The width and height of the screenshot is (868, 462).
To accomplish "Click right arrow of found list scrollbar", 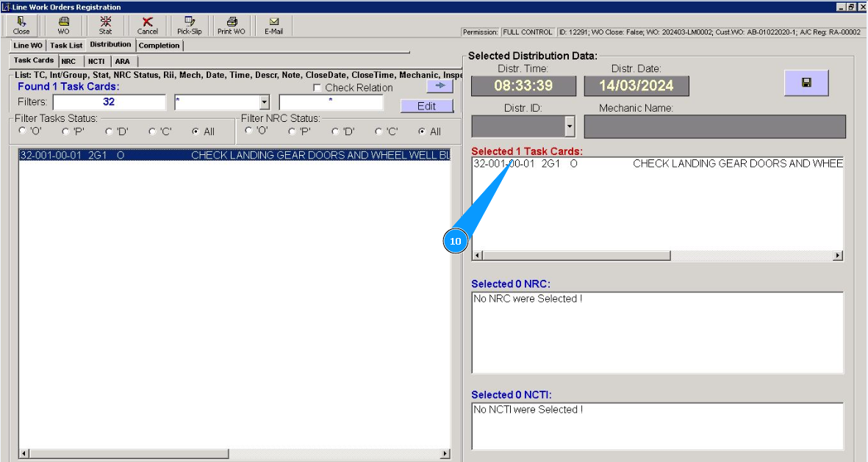I will tap(445, 454).
